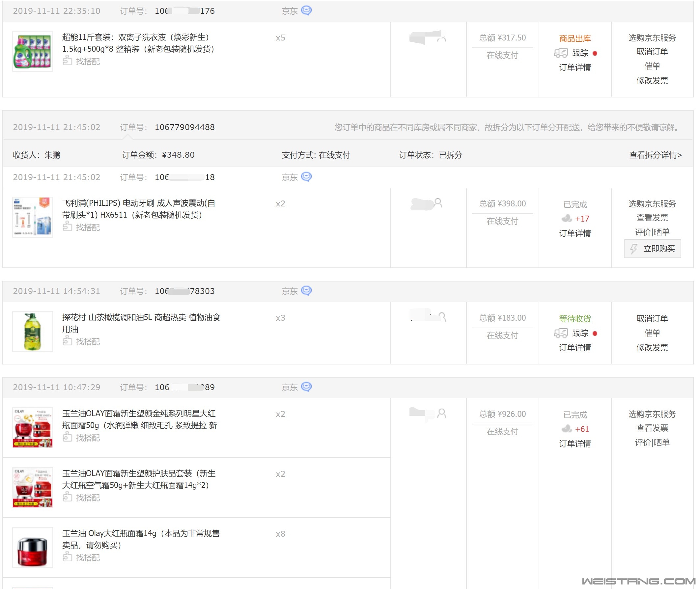Click 跟踪 link in laundry detergent order

click(580, 53)
